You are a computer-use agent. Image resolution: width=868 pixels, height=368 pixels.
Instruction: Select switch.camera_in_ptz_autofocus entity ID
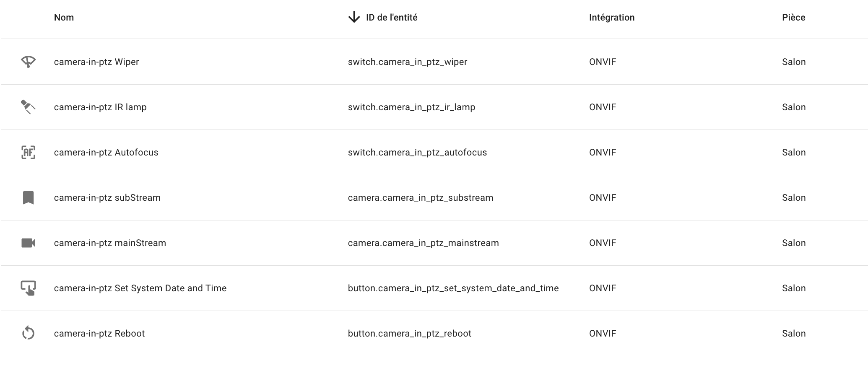[x=417, y=152]
